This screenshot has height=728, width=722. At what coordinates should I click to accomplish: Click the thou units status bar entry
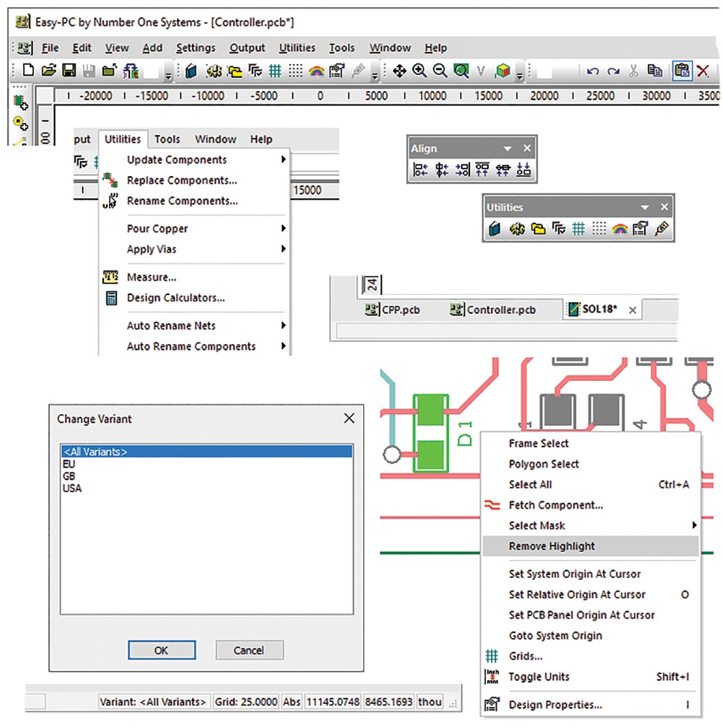[430, 701]
